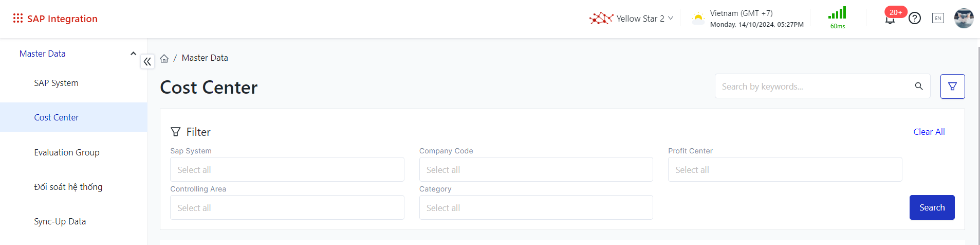Select SAP System in the sidebar

click(57, 83)
